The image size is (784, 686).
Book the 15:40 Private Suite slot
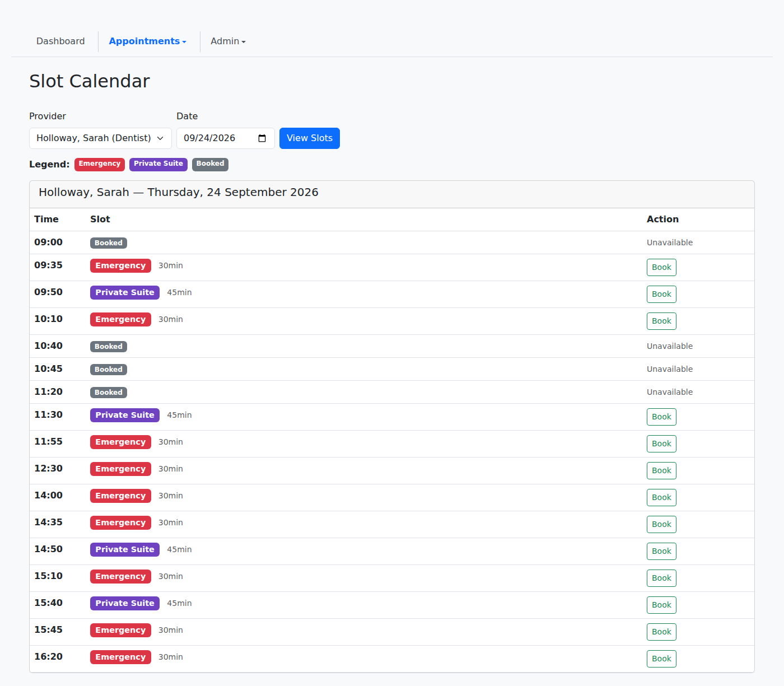[661, 605]
